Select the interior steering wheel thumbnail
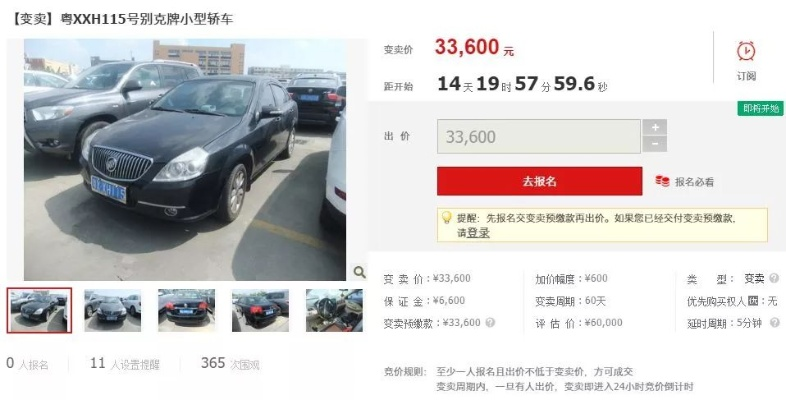The width and height of the screenshot is (786, 400). coord(334,310)
